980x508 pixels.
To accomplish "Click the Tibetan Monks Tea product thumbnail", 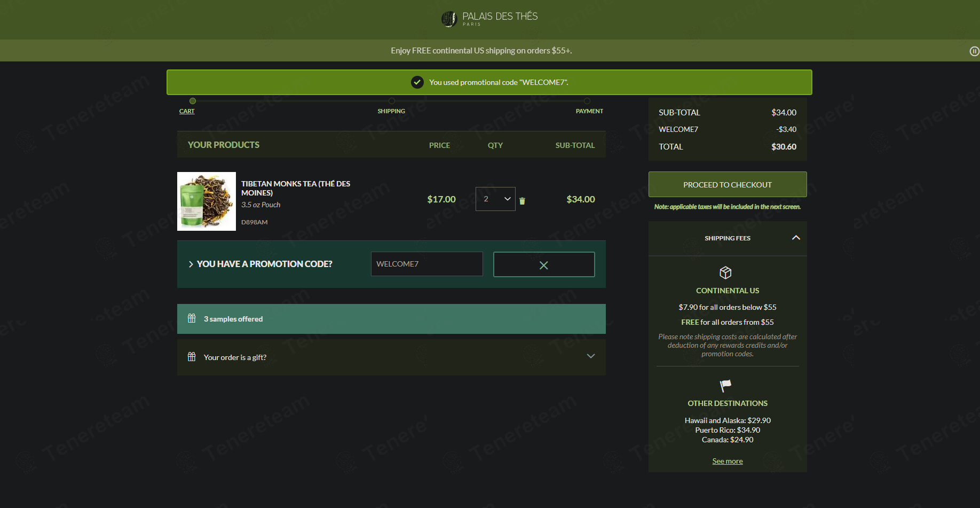I will click(x=207, y=201).
